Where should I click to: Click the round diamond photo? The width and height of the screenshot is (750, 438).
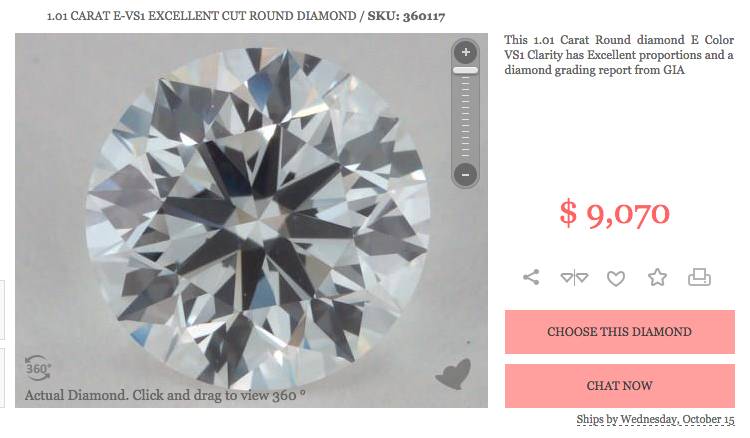coord(257,220)
